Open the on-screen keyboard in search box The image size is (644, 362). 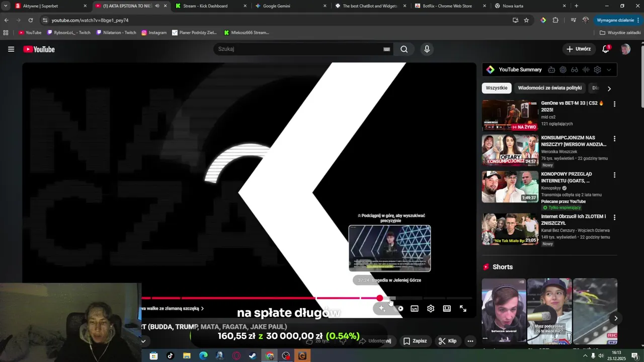(386, 49)
